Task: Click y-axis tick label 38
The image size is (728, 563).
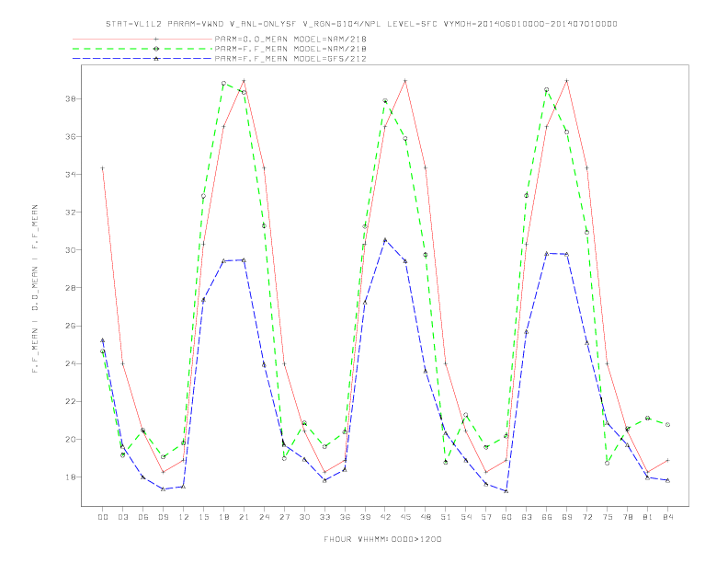Action: coord(71,99)
